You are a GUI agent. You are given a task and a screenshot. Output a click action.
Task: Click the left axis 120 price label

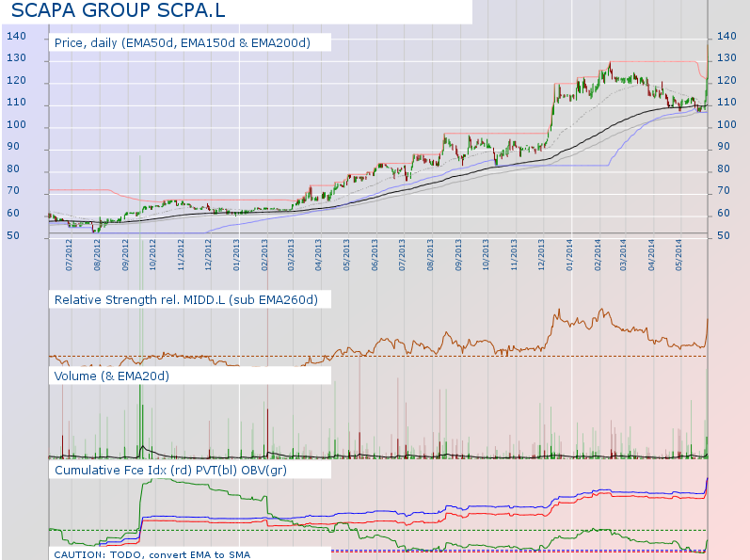pos(16,80)
